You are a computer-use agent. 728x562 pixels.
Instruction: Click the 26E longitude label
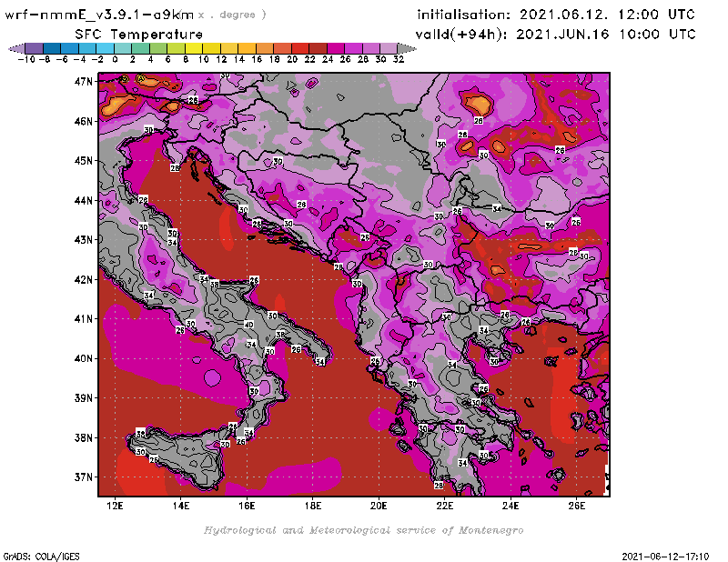pos(576,506)
